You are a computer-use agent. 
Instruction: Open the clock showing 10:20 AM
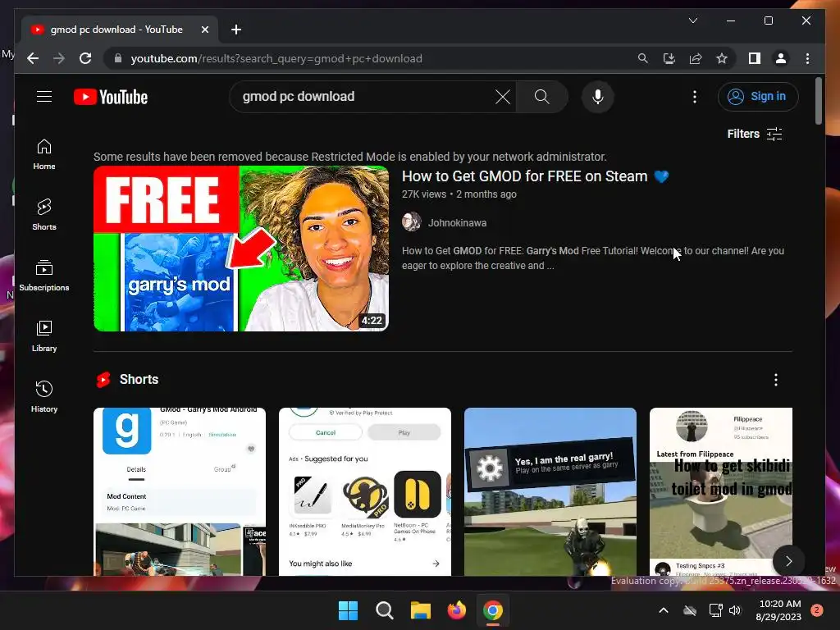tap(778, 610)
